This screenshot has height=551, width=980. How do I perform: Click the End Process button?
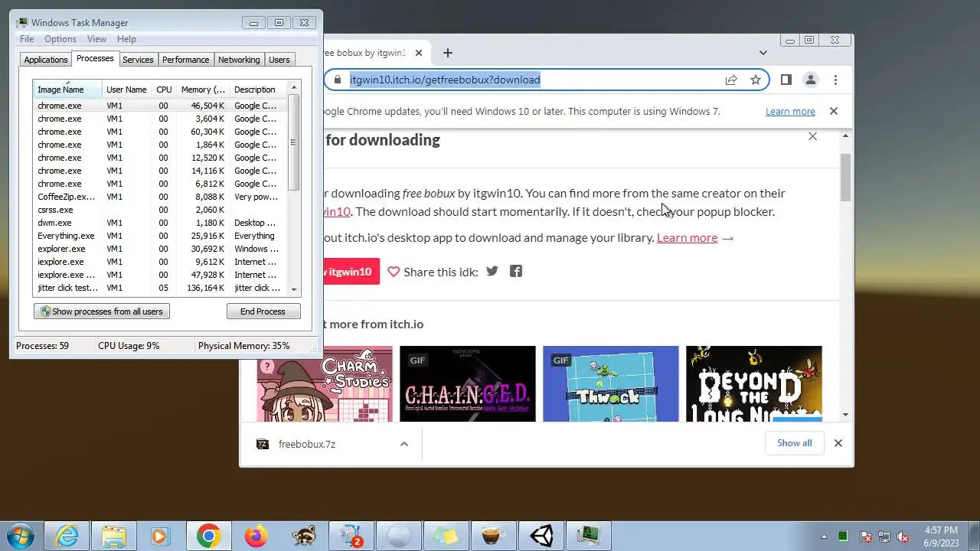click(x=263, y=311)
